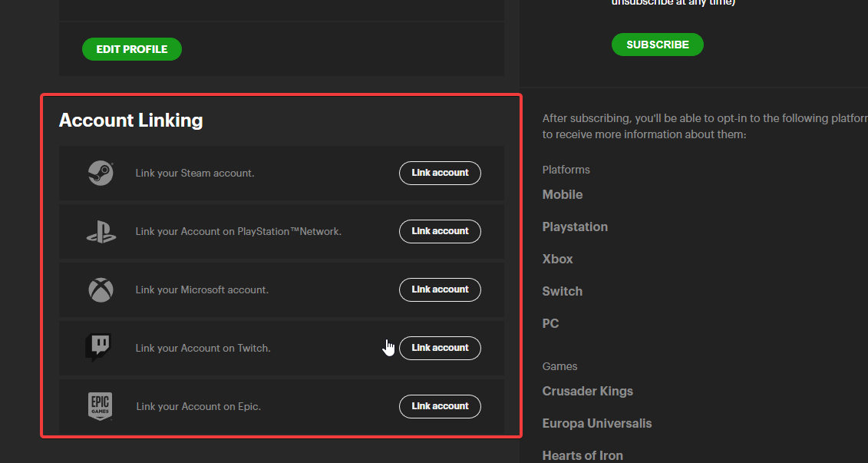Choose Crusader Kings under Games

point(588,392)
